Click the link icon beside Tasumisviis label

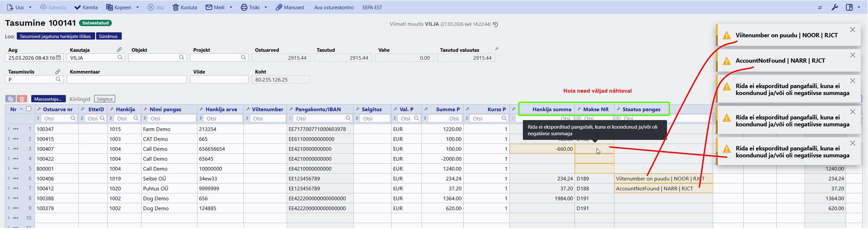pyautogui.click(x=58, y=72)
